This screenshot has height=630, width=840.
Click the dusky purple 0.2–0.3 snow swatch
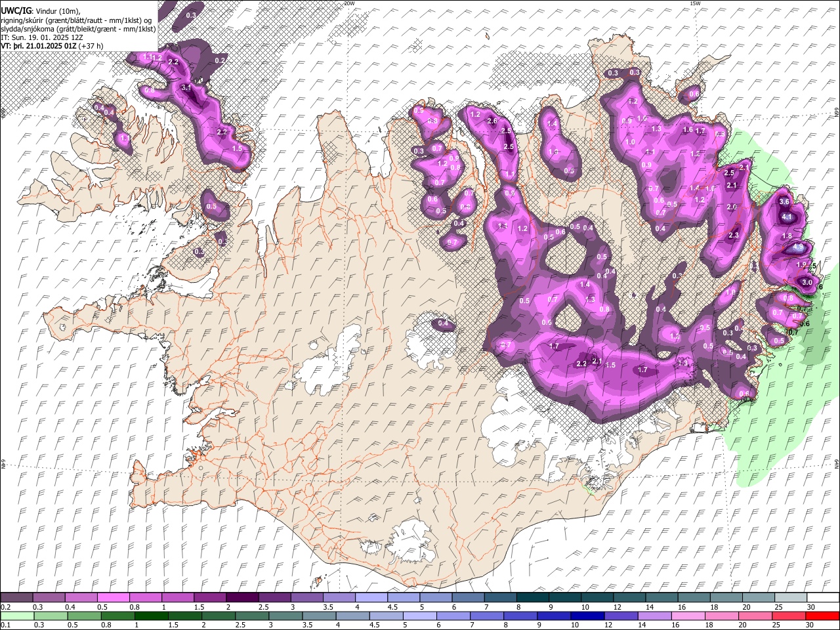tap(16, 597)
